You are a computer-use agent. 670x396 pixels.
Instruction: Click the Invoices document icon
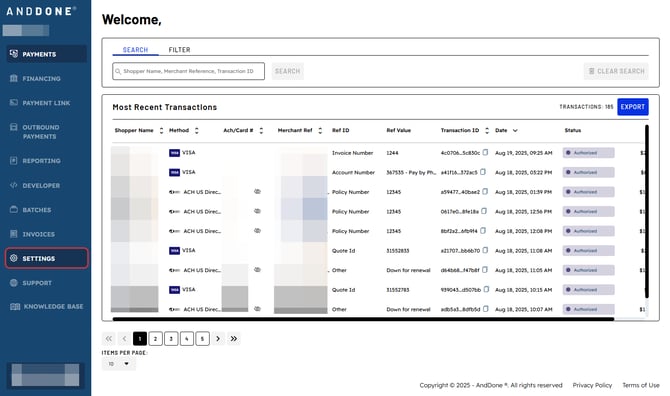click(x=14, y=234)
